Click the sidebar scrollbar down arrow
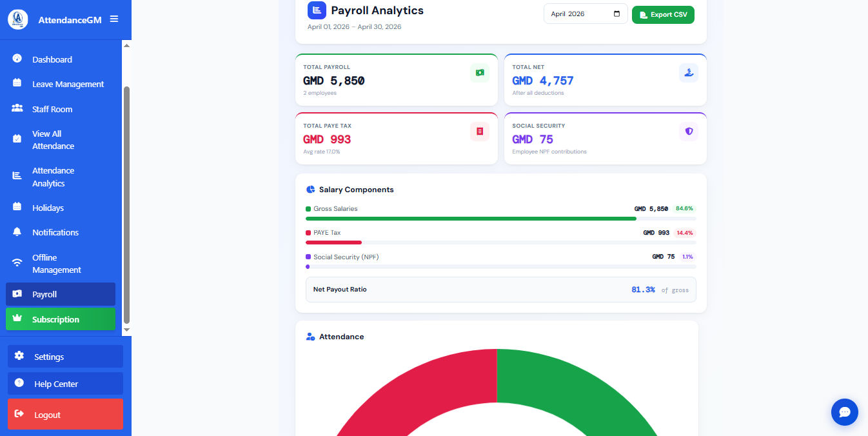Screen dimensions: 868x436 (126, 330)
